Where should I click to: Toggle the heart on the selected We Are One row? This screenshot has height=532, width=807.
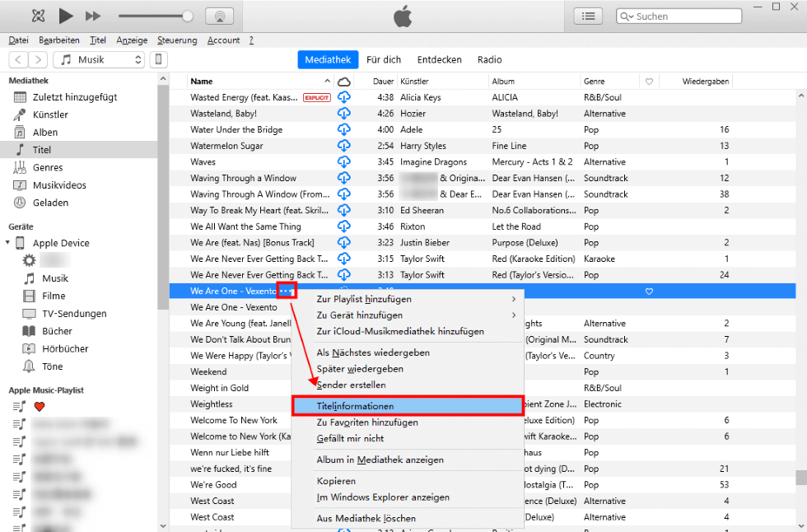pos(649,292)
